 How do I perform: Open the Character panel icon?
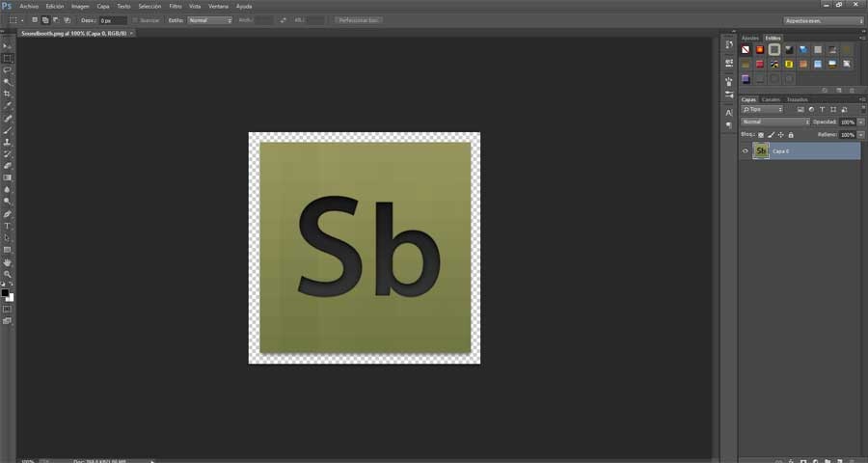click(729, 113)
